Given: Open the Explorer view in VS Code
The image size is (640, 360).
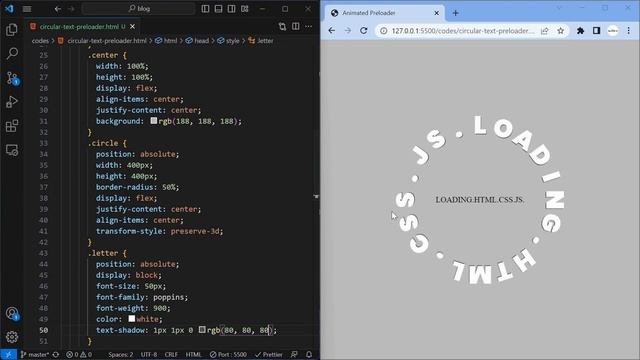Looking at the screenshot, I should (12, 29).
